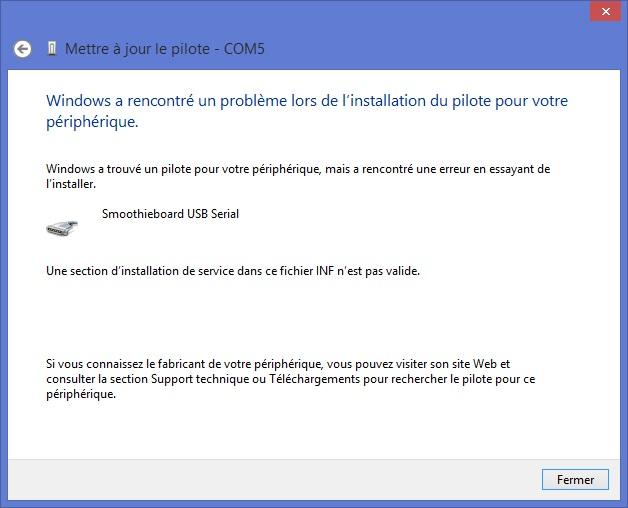628x508 pixels.
Task: Click the window title Mettre à jour le pilote
Action: [137, 49]
